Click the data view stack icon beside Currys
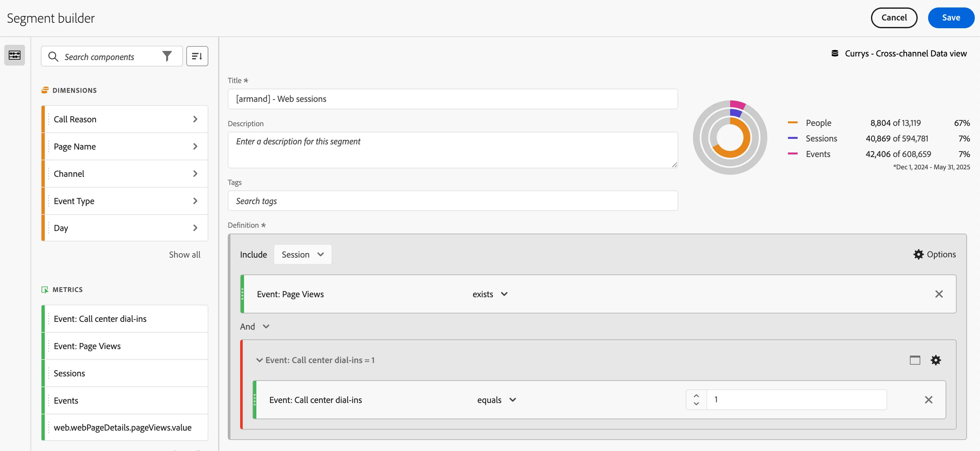980x451 pixels. pyautogui.click(x=835, y=53)
